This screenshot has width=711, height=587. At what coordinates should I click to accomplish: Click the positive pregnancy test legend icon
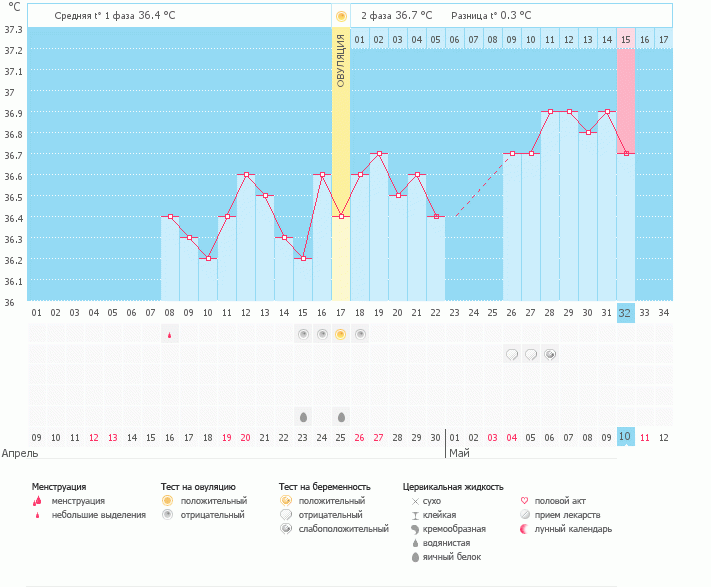[x=286, y=501]
